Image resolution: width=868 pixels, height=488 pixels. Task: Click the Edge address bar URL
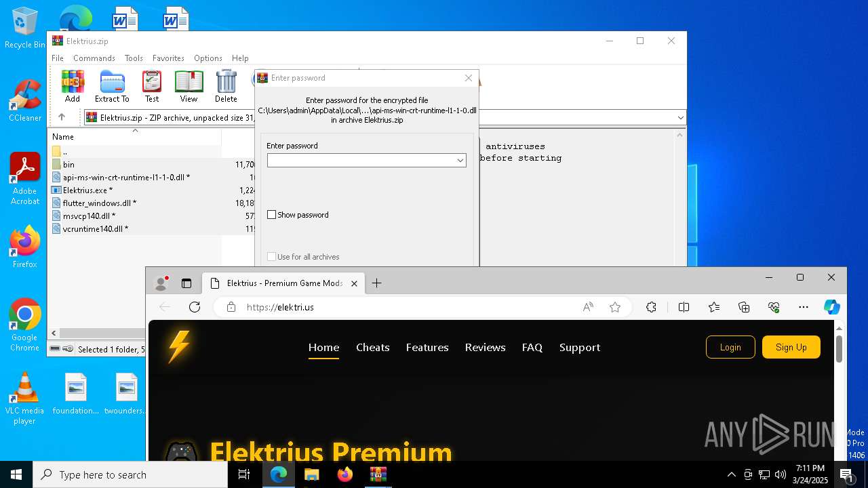tap(280, 307)
